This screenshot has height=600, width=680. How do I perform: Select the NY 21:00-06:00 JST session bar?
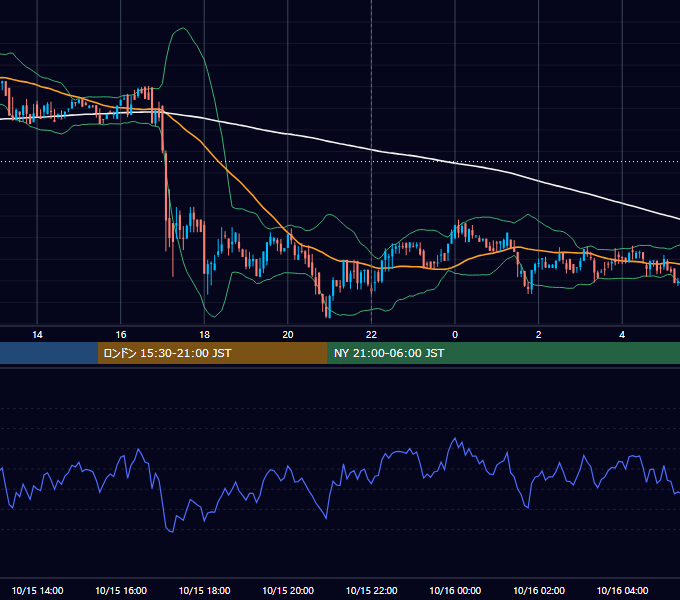[x=503, y=353]
